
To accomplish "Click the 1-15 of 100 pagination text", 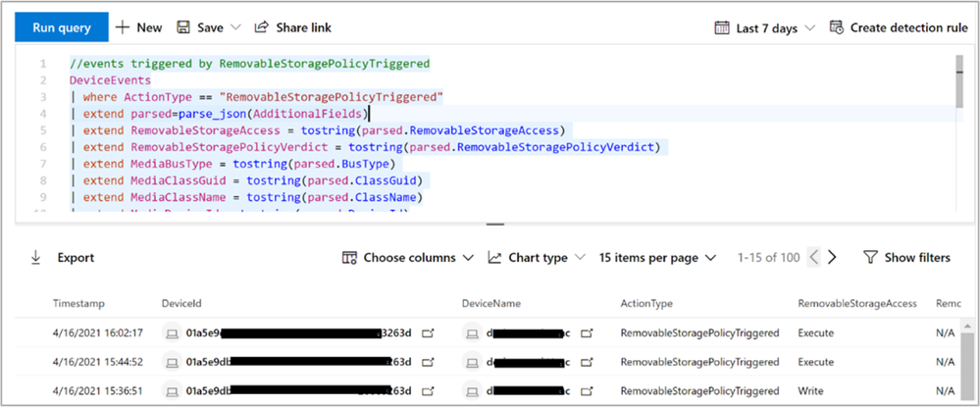I will click(x=769, y=258).
